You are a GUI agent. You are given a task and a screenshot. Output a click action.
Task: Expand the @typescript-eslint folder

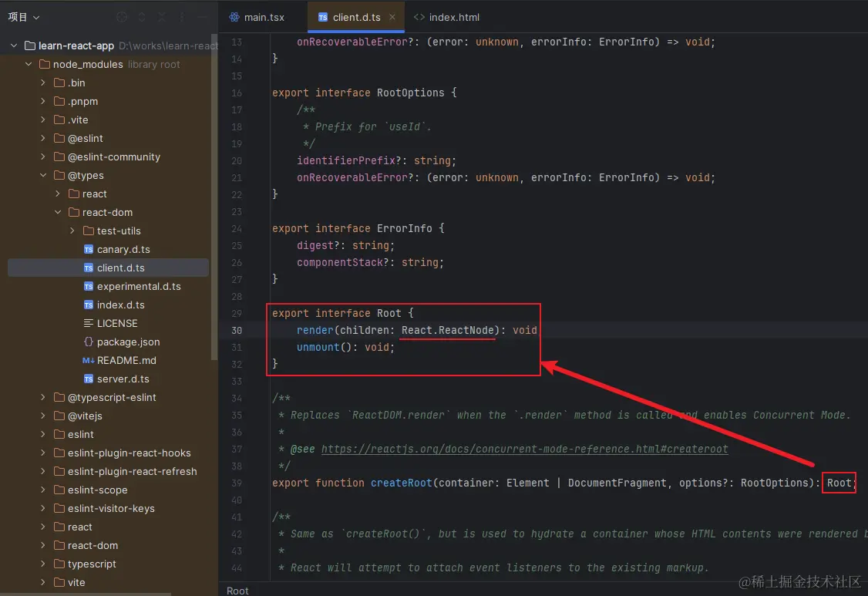(x=42, y=397)
